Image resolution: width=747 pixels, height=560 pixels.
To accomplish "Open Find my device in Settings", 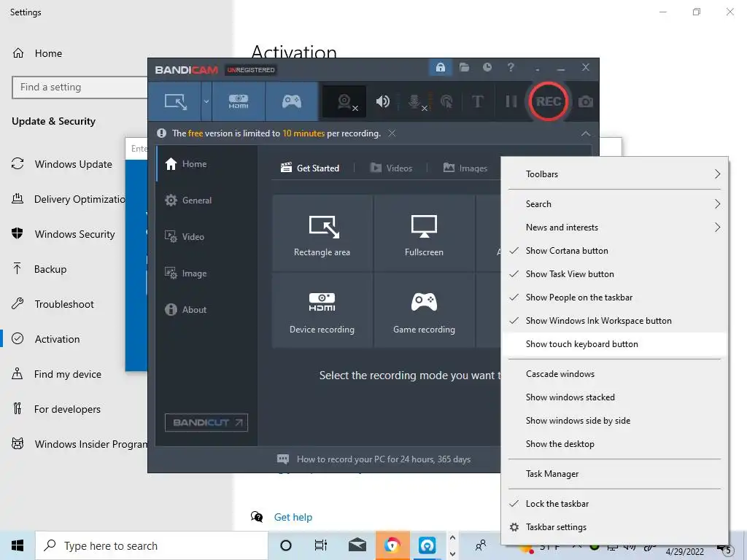I will 57,374.
